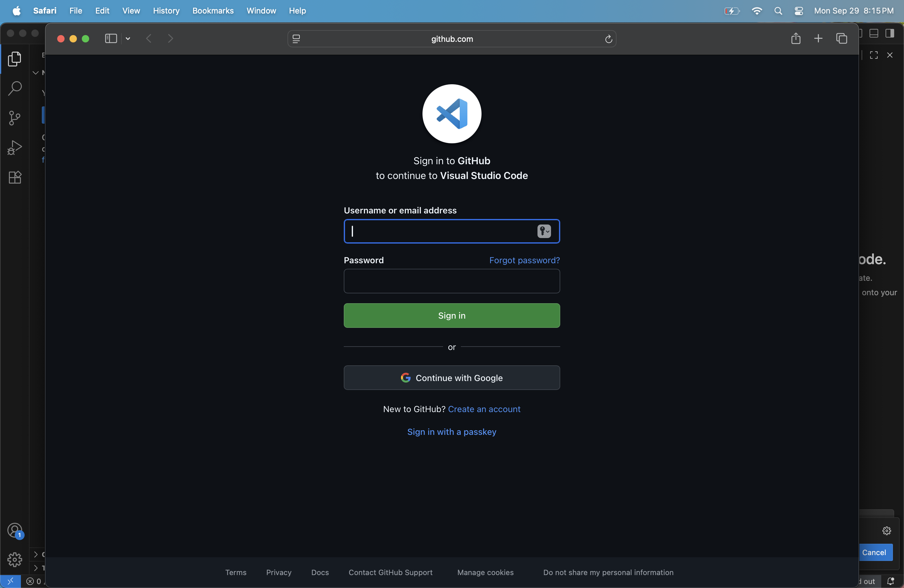Open Privacy footer link
Screen dimensions: 904x588
point(279,572)
